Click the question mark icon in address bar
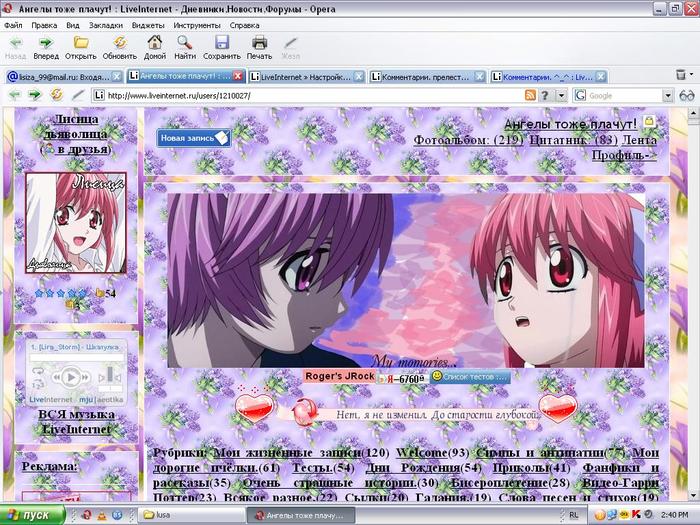This screenshot has height=525, width=700. 545,95
